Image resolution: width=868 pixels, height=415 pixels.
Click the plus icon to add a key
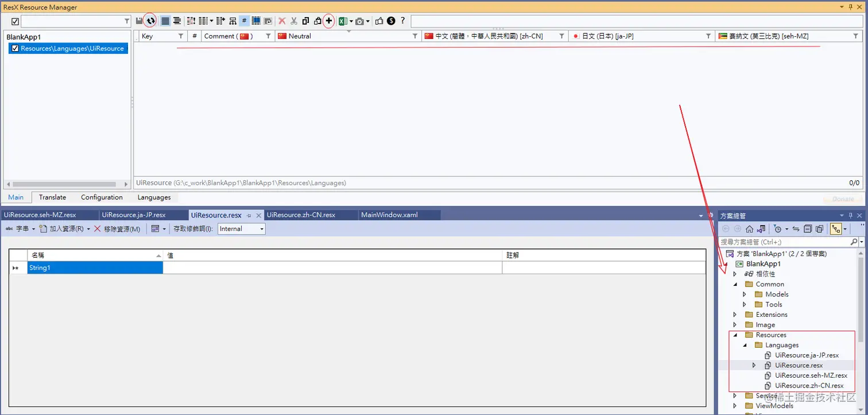329,21
